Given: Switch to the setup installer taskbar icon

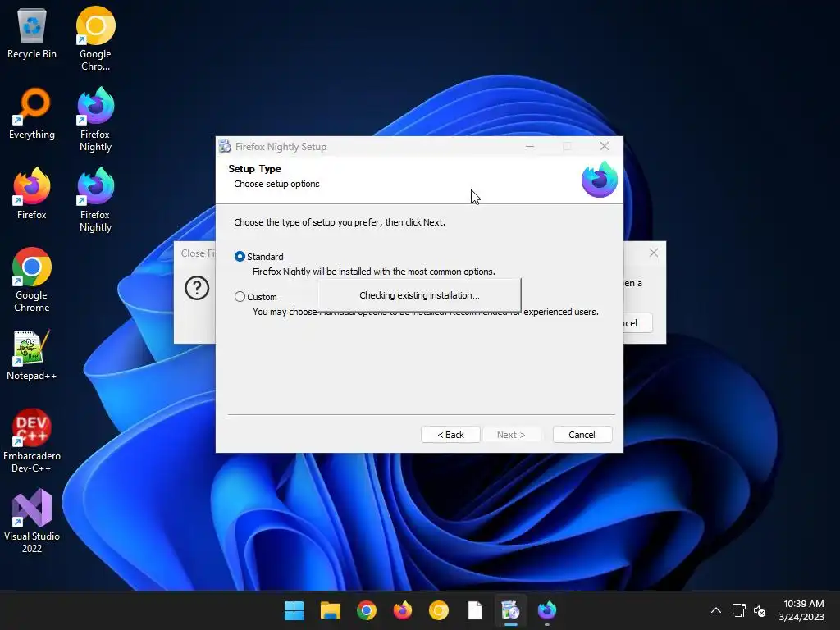Looking at the screenshot, I should click(511, 610).
